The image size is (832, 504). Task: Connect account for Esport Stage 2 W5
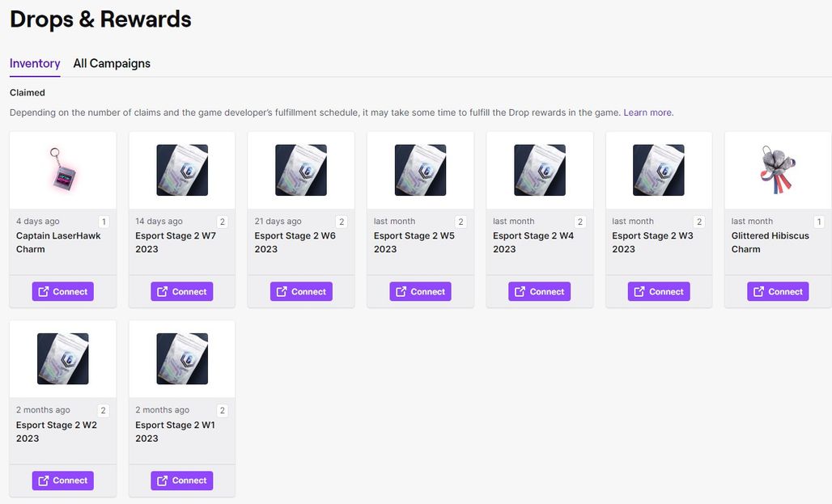point(420,291)
